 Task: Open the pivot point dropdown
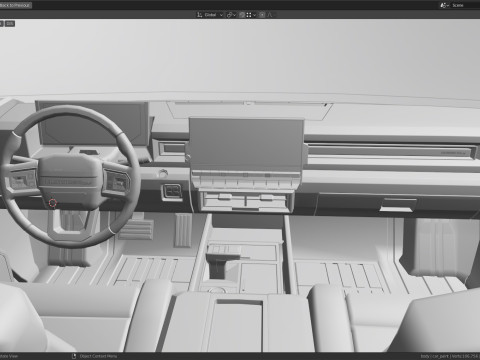(x=231, y=15)
